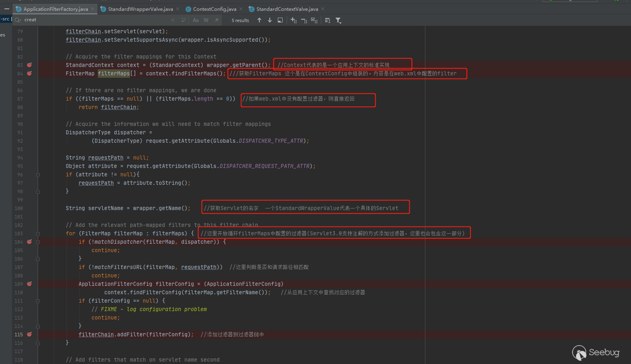631x364 pixels.
Task: Click the breakpoint marker on line 115
Action: tap(29, 334)
